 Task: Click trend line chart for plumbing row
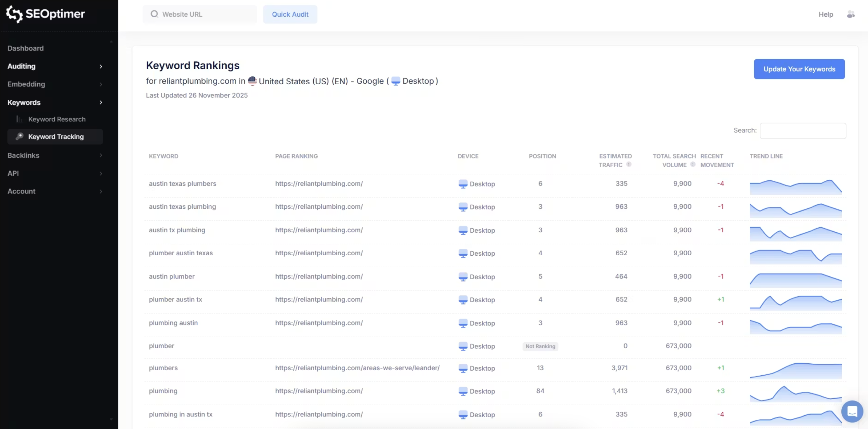tap(796, 394)
